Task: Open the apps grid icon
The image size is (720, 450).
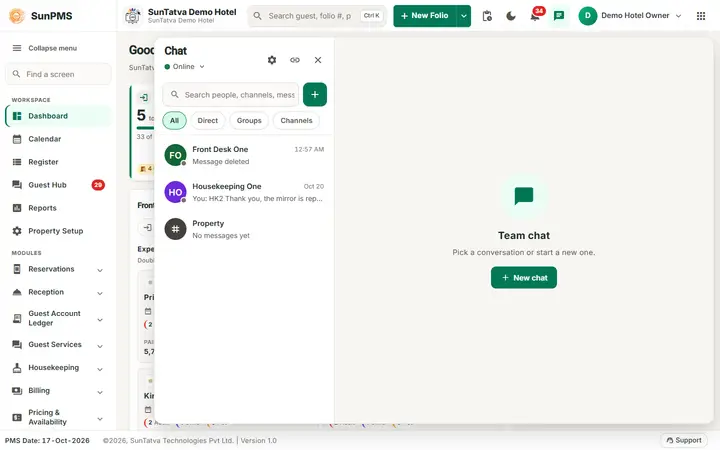Action: [701, 16]
